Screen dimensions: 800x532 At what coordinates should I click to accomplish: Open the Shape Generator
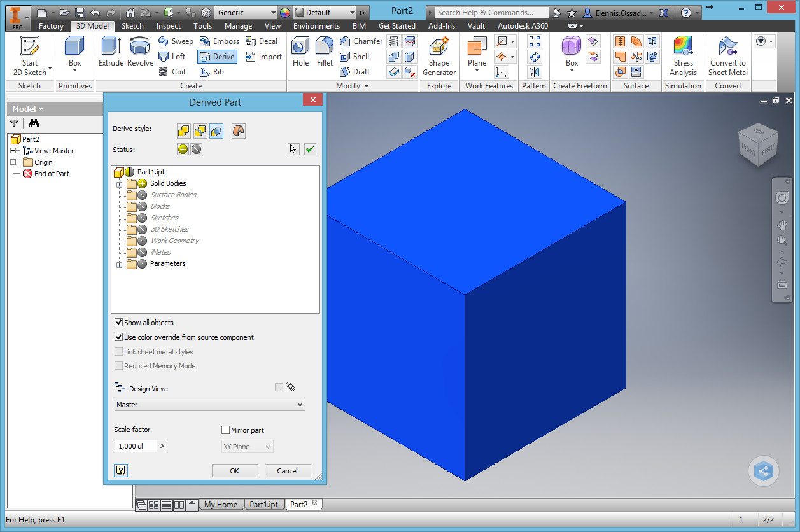[x=439, y=56]
